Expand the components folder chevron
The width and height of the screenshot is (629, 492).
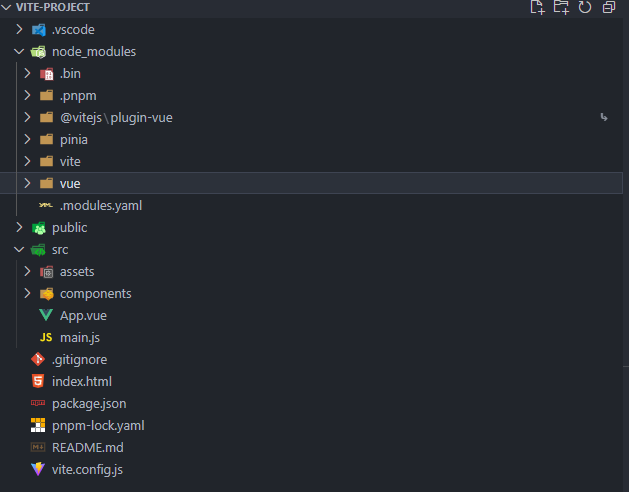click(x=27, y=293)
